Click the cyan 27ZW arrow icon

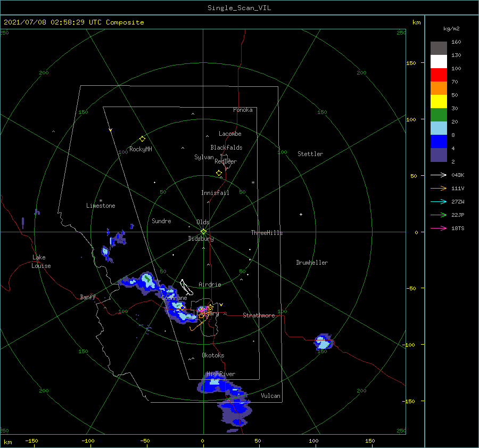(x=439, y=201)
